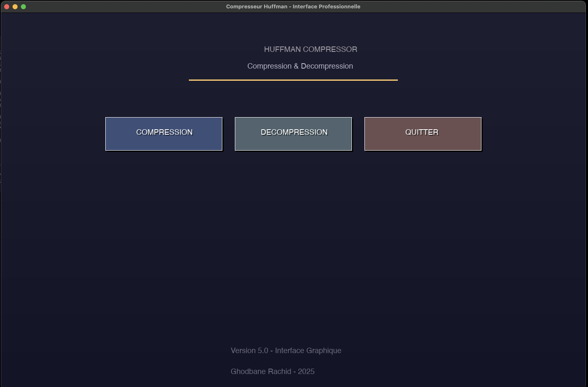Select the word "Decompression" in the subtitle
Screen dimensions: 588x387
327,66
